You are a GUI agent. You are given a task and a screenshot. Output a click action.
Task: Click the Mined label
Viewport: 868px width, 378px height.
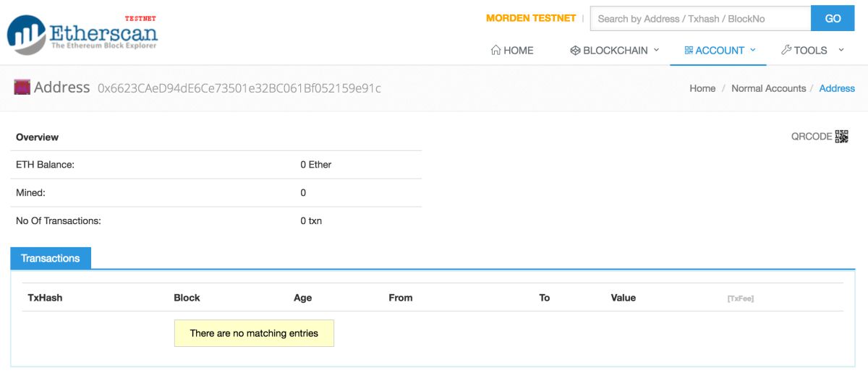coord(30,193)
